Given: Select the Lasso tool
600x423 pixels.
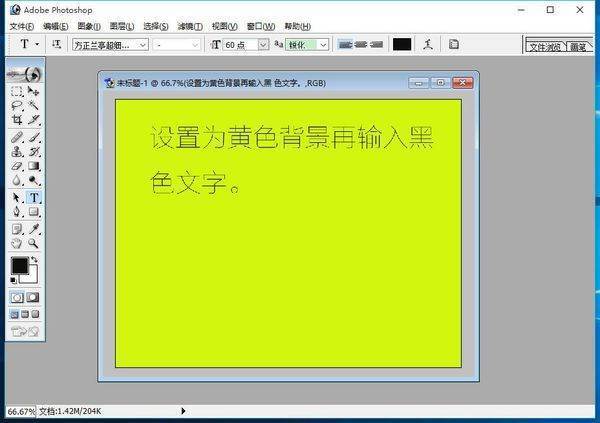Looking at the screenshot, I should coord(17,106).
